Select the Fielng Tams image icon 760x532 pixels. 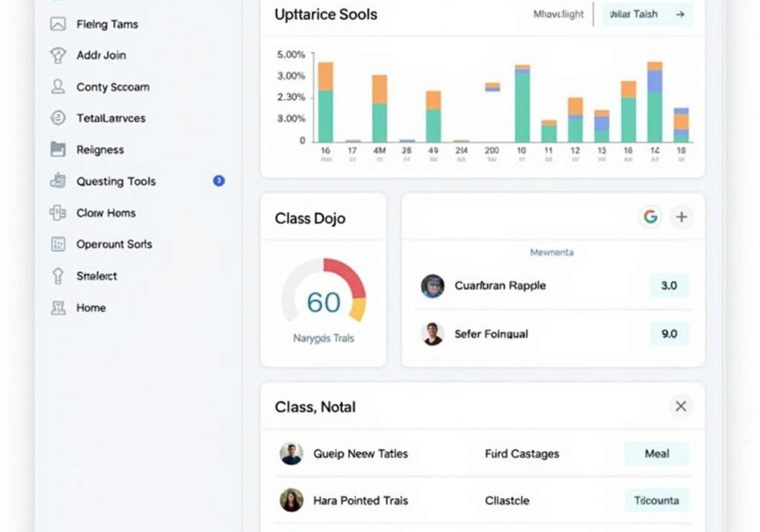(56, 24)
